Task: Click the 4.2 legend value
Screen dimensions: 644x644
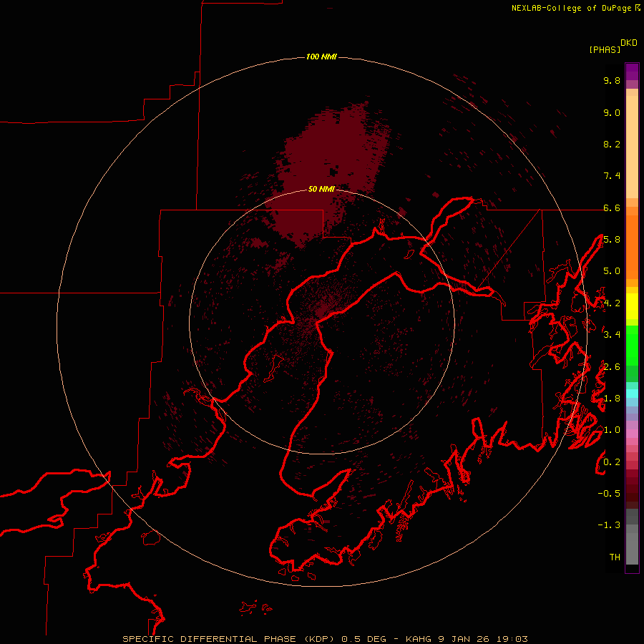Action: point(612,303)
